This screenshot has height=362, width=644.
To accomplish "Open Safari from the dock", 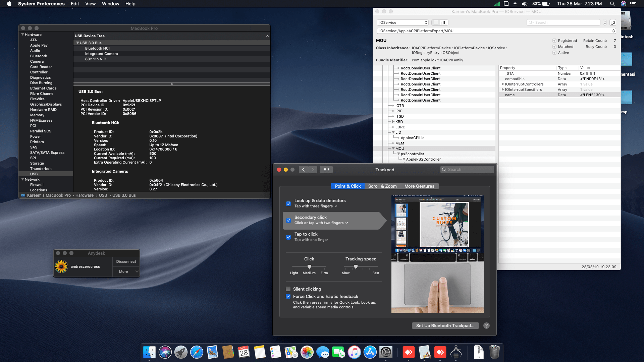I will point(197,352).
